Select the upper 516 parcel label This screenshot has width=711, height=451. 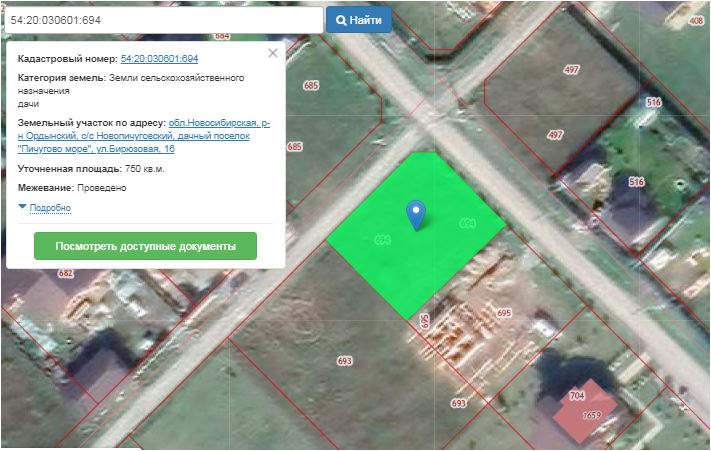coord(654,103)
